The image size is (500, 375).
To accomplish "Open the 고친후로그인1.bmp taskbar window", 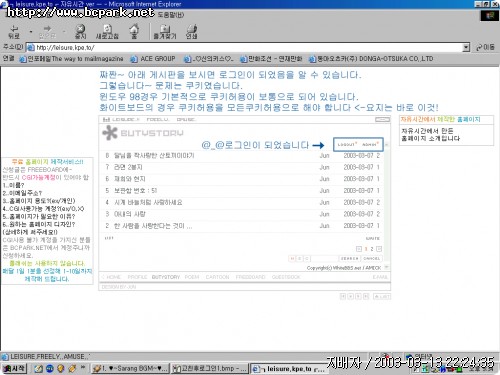I will (x=209, y=368).
